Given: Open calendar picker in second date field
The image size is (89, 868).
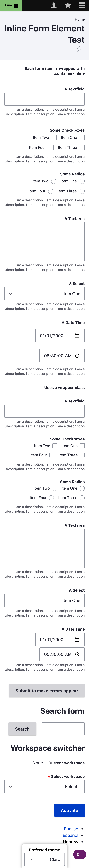Looking at the screenshot, I should (x=77, y=640).
